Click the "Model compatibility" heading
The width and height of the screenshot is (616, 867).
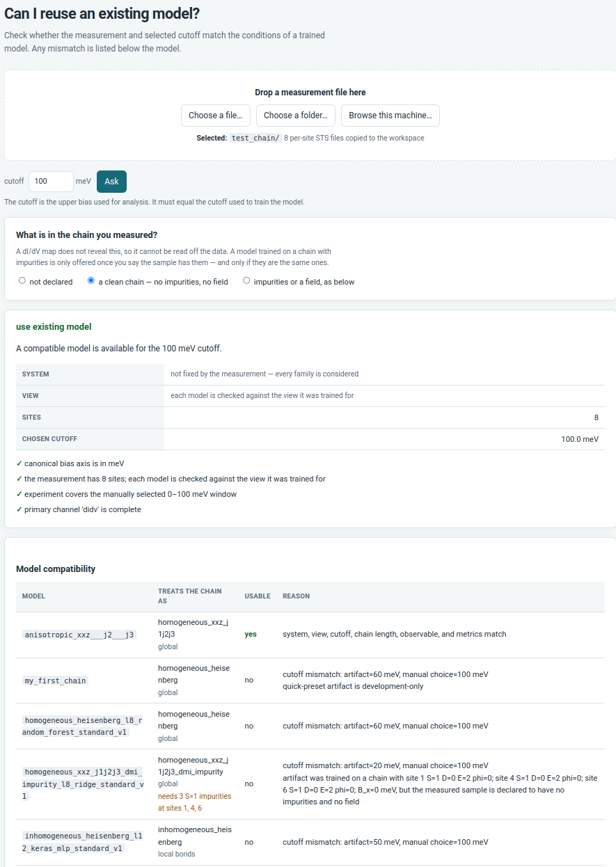tap(56, 569)
